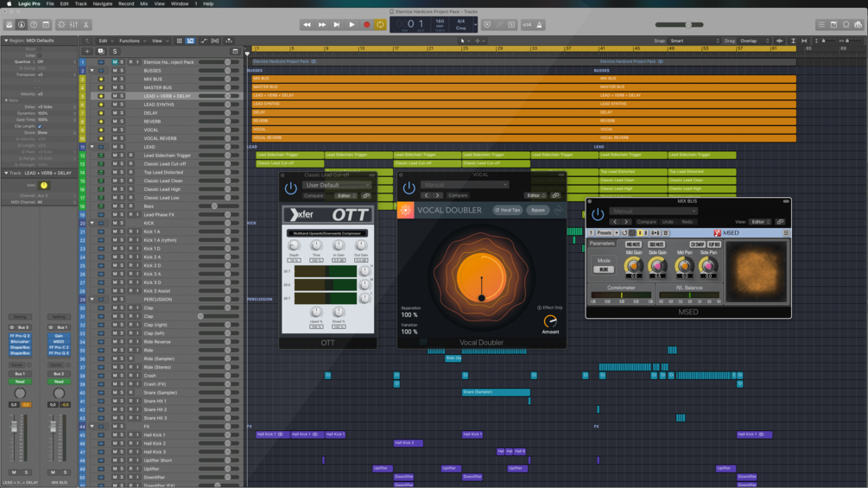868x488 pixels.
Task: Click the yellow track icon in inspector
Action: [x=44, y=186]
